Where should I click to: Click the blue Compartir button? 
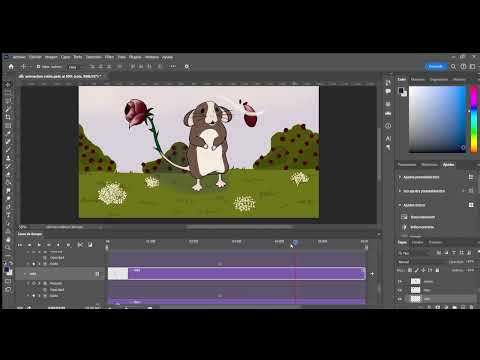coord(436,67)
